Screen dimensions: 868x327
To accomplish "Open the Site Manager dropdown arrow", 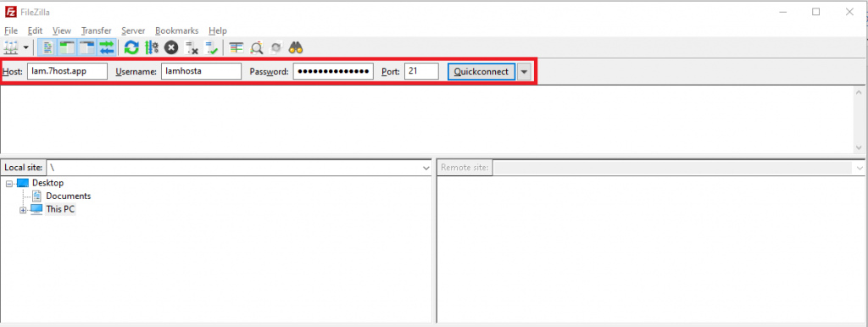I will 25,48.
